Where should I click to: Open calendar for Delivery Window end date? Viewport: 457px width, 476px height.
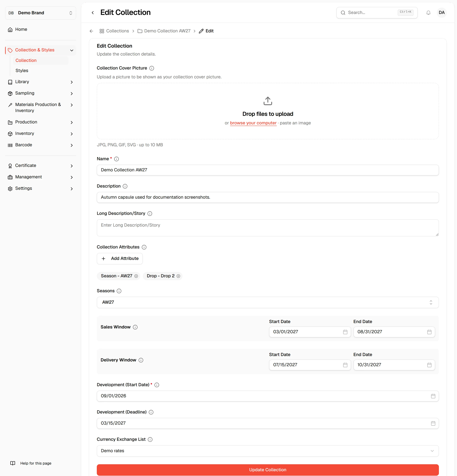[x=429, y=365]
